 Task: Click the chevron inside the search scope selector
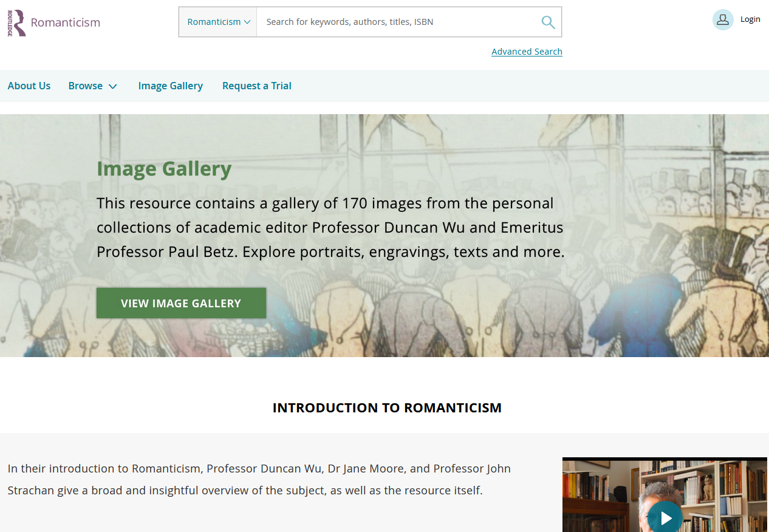(x=247, y=22)
